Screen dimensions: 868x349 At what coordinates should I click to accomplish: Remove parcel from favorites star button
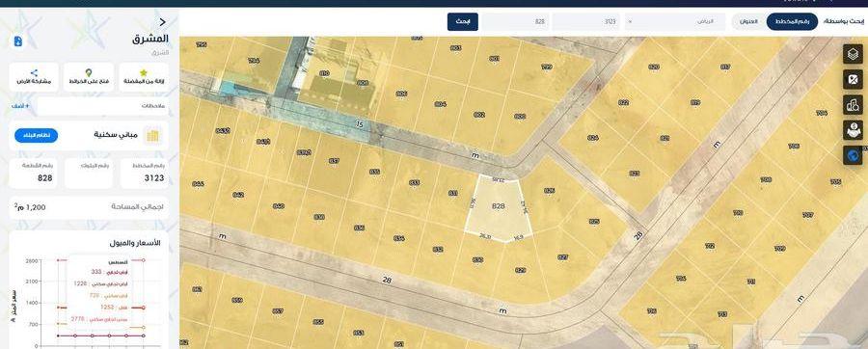[144, 77]
